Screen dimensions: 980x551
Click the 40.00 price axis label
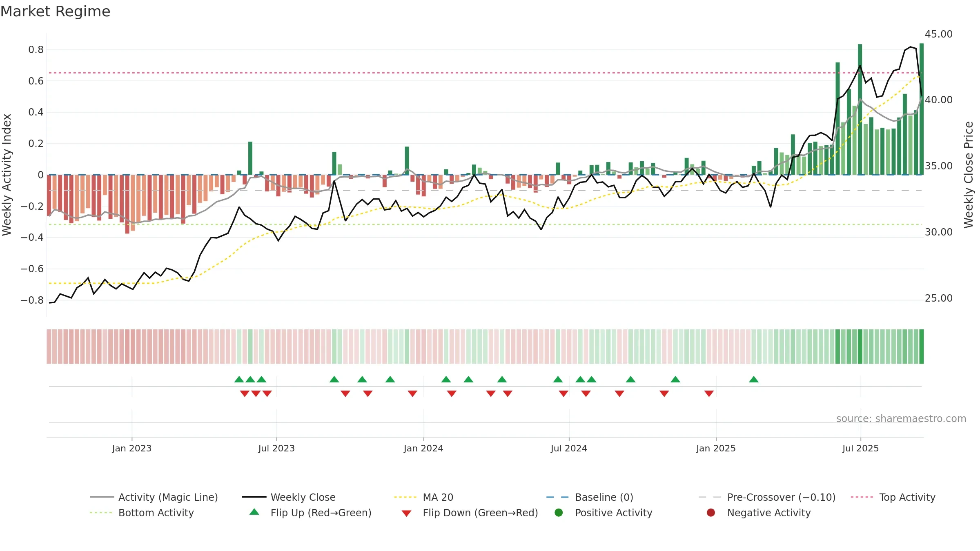[939, 100]
